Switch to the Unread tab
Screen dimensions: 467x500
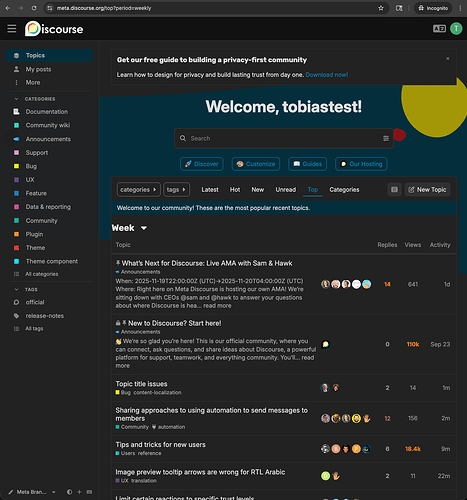(286, 190)
